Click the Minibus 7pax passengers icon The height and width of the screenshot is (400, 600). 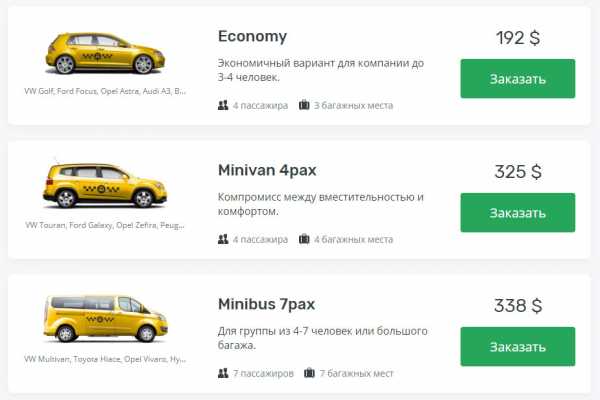(223, 374)
